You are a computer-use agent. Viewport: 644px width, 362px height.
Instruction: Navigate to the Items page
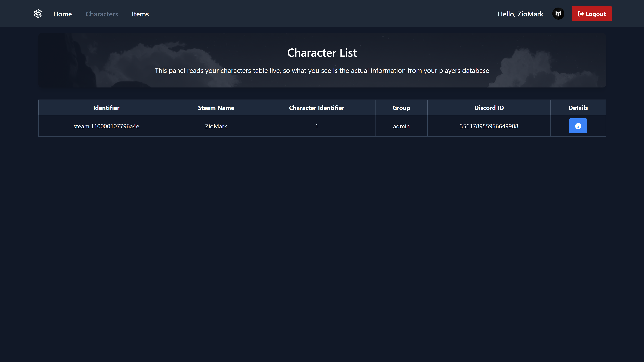click(x=140, y=14)
